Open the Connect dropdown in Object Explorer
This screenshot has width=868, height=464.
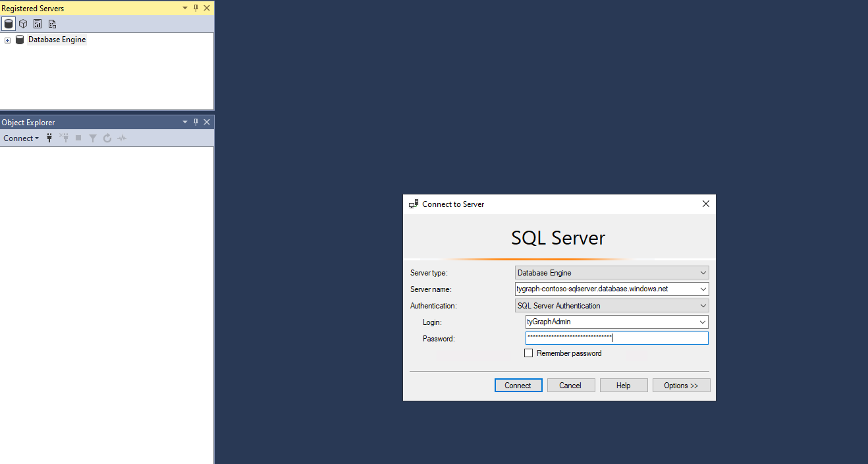coord(21,138)
